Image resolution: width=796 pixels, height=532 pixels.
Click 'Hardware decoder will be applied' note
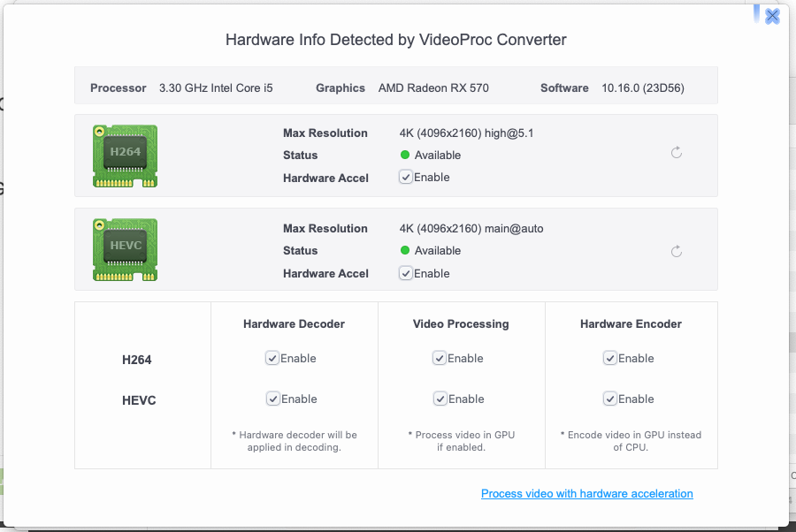pos(295,441)
